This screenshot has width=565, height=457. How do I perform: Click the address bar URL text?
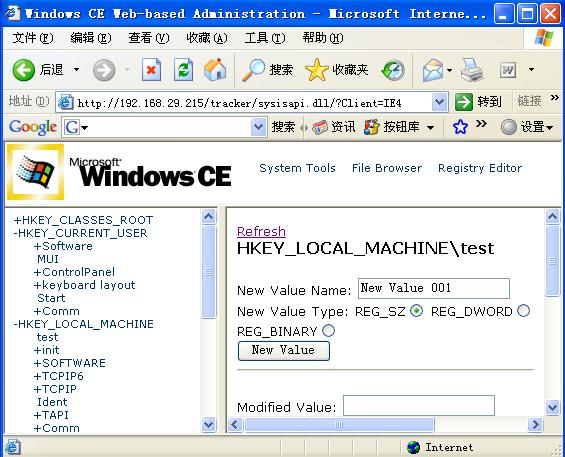pyautogui.click(x=240, y=103)
